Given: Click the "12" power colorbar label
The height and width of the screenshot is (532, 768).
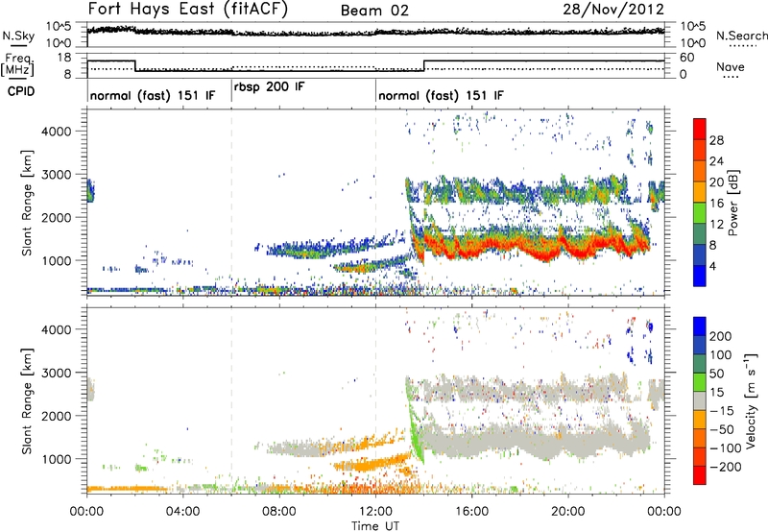Looking at the screenshot, I should [x=716, y=224].
